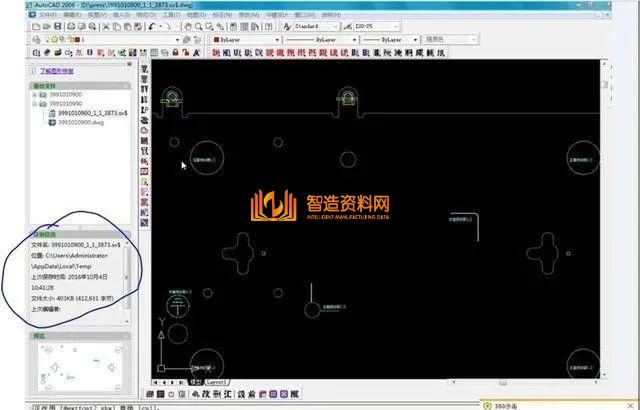Screen dimensions: 640x410
Task: Open the ByLayer color dropdown
Action: [277, 40]
